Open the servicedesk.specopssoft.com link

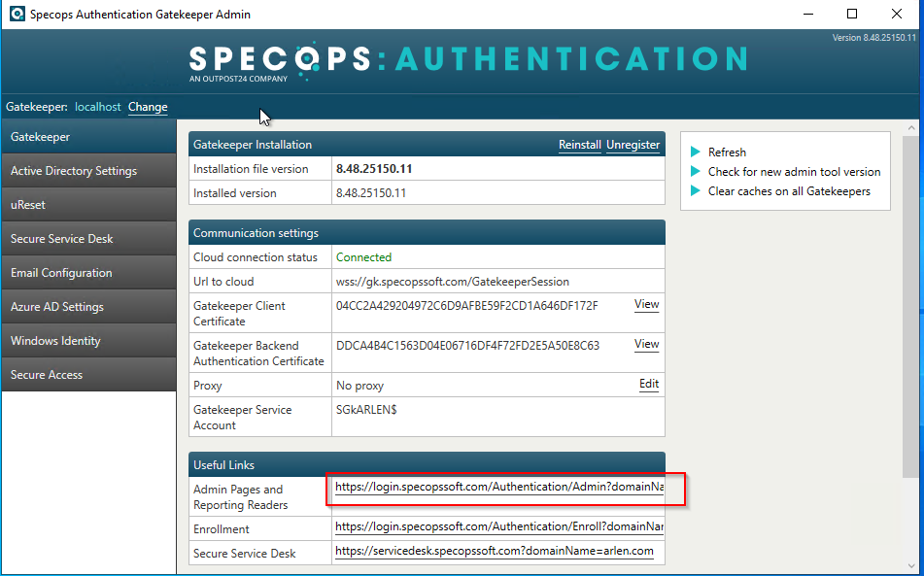495,552
